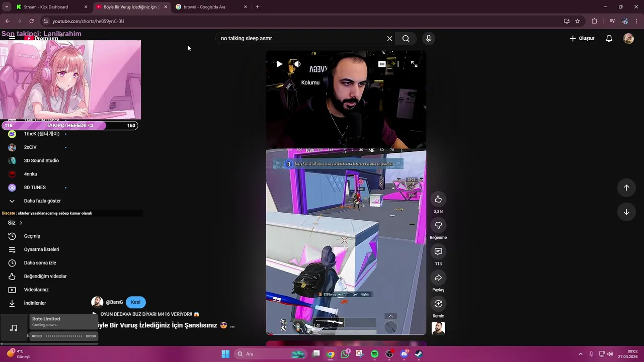This screenshot has width=644, height=362.
Task: Open Daha sonra izle list
Action: pos(40,263)
